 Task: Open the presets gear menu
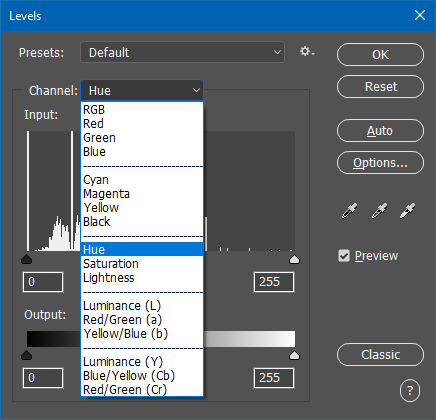coord(307,52)
